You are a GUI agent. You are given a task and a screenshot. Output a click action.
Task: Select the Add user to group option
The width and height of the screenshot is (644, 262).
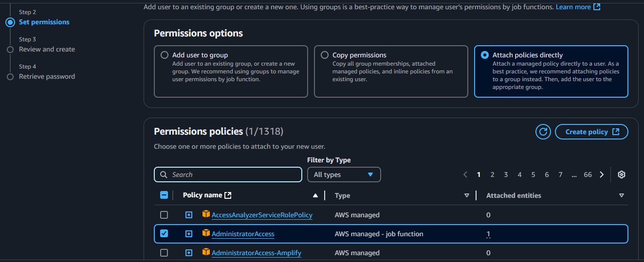pos(165,55)
